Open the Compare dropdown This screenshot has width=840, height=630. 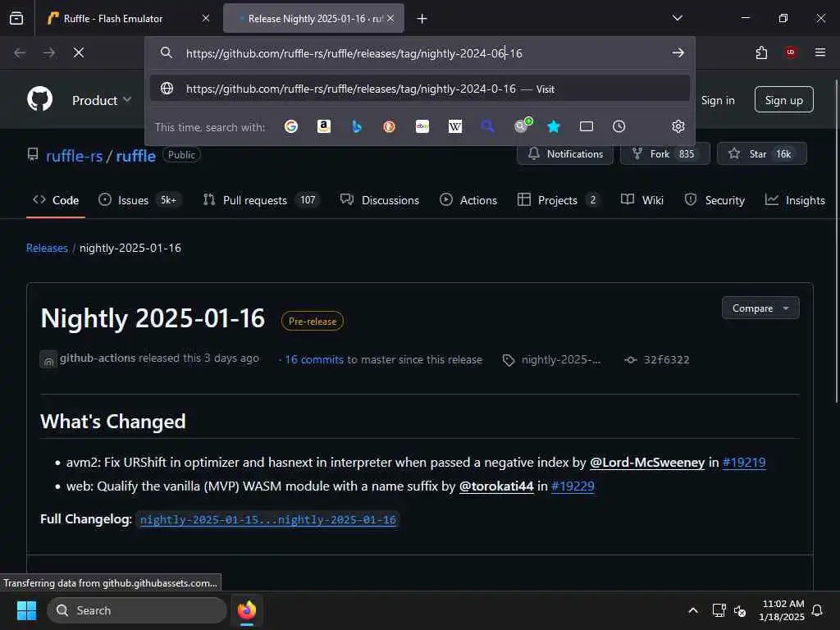pos(760,308)
